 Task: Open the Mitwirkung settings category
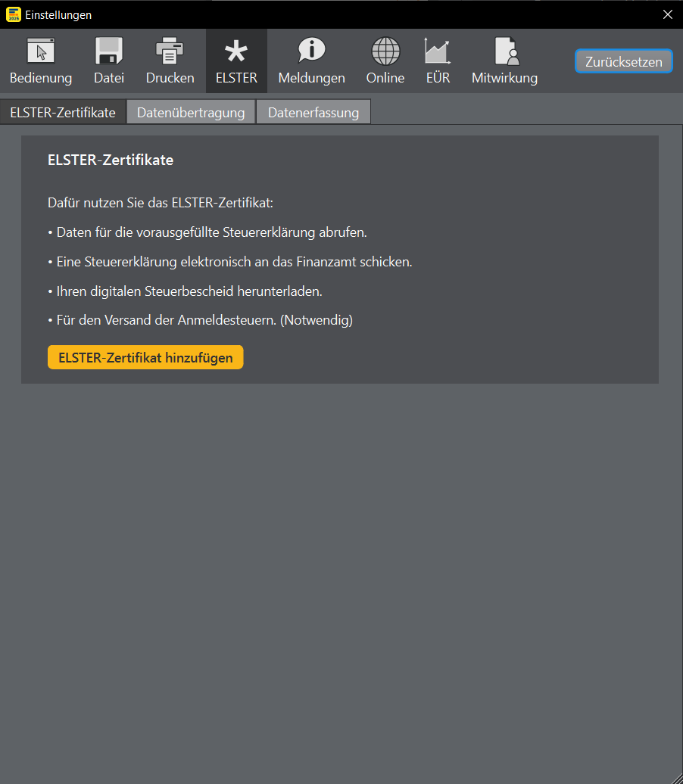pyautogui.click(x=504, y=61)
